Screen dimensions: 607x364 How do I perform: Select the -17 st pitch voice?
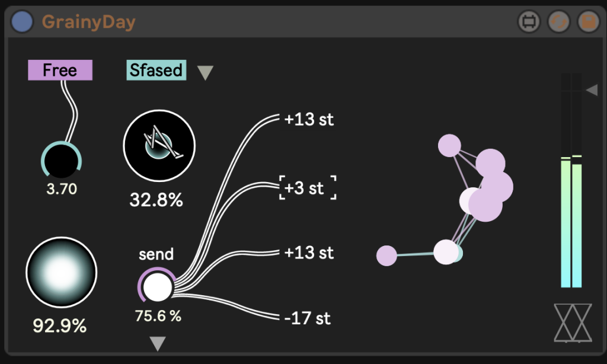[x=307, y=318]
